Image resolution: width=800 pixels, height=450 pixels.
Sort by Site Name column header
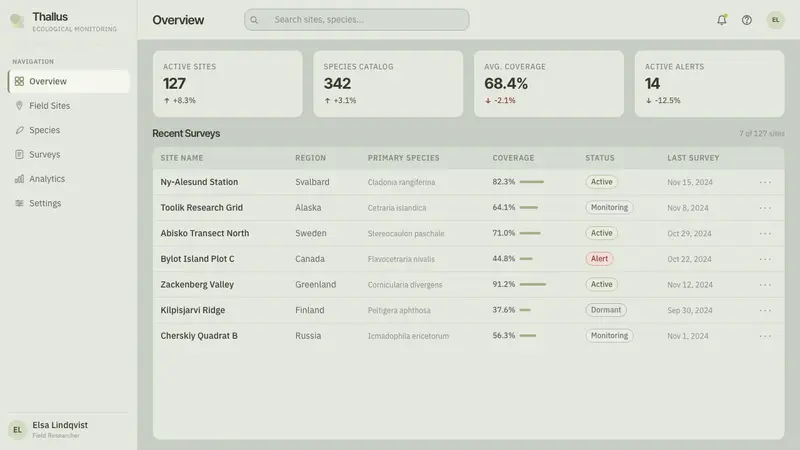tap(182, 158)
